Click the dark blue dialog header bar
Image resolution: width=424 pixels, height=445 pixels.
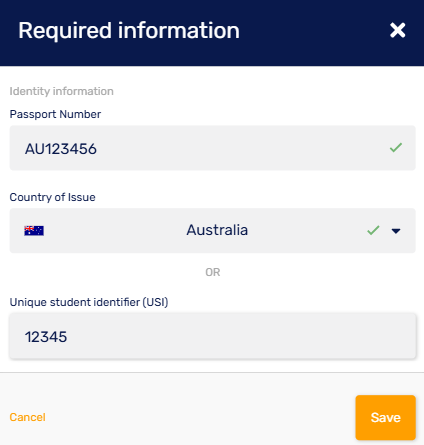pos(212,33)
